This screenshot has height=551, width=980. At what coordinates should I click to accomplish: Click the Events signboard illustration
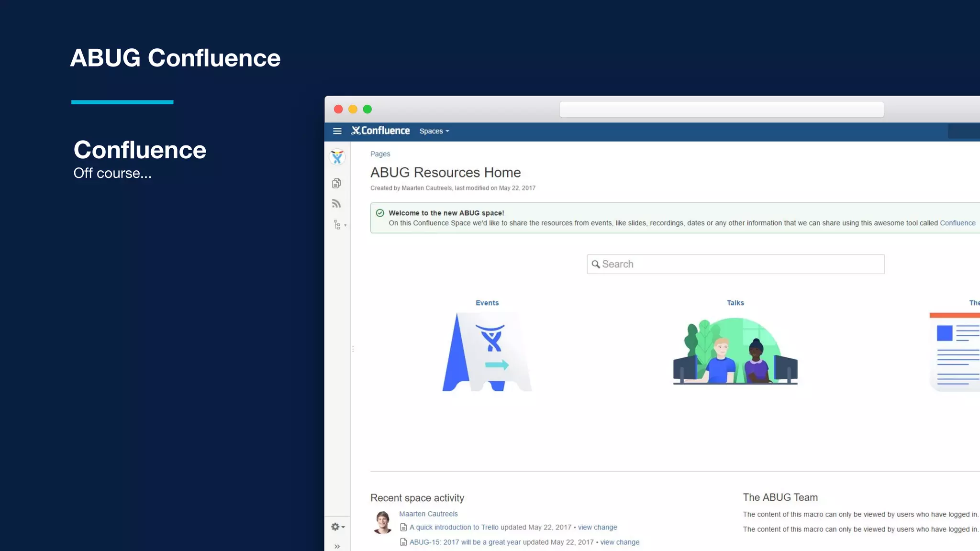click(487, 352)
